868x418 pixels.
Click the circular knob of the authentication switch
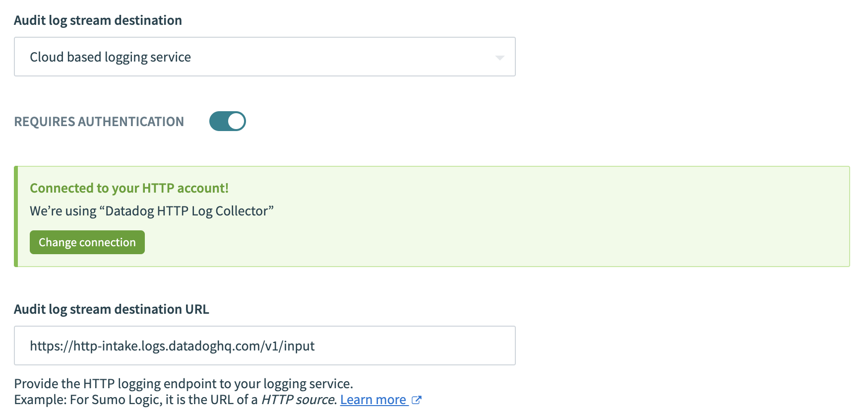pyautogui.click(x=235, y=121)
